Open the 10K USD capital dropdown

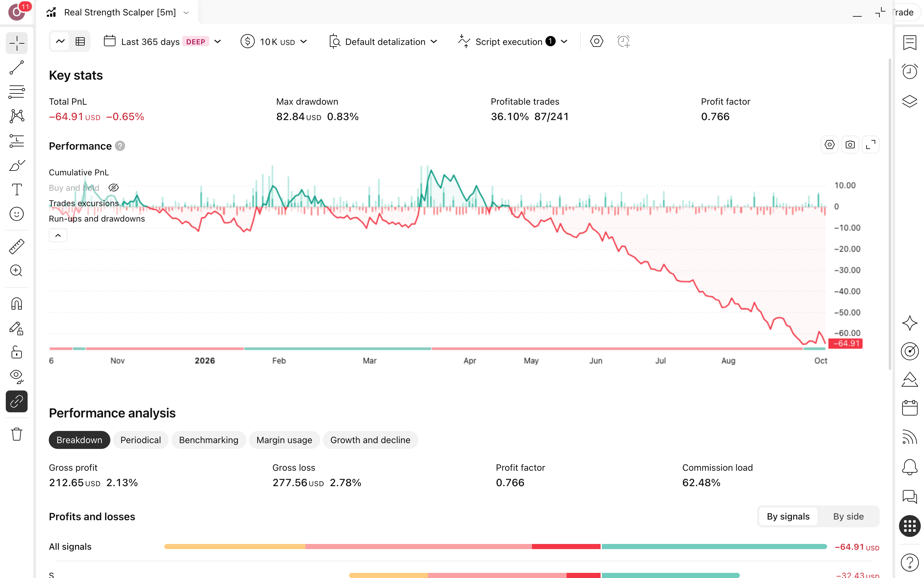click(274, 41)
